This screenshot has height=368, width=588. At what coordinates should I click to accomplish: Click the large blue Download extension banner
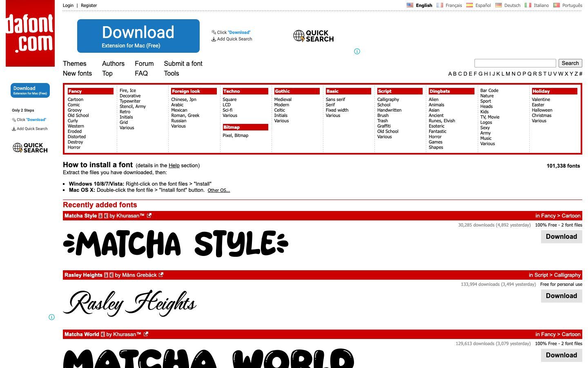pos(138,36)
